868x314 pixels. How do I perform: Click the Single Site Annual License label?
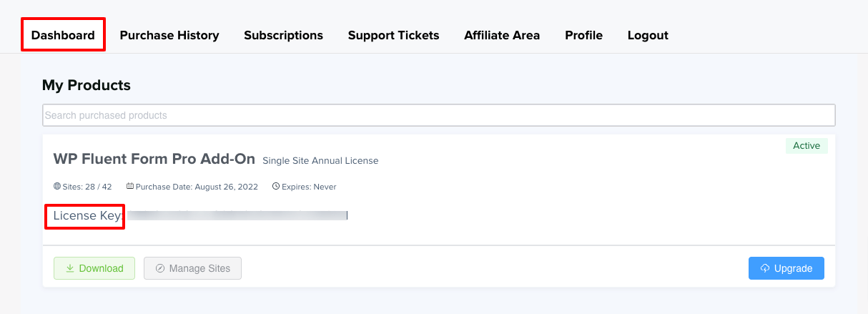click(320, 160)
